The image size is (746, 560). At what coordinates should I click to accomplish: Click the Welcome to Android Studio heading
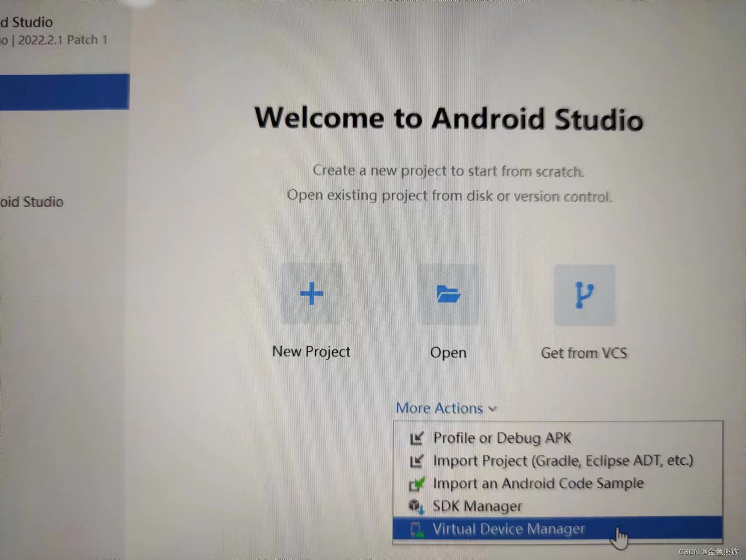(449, 119)
